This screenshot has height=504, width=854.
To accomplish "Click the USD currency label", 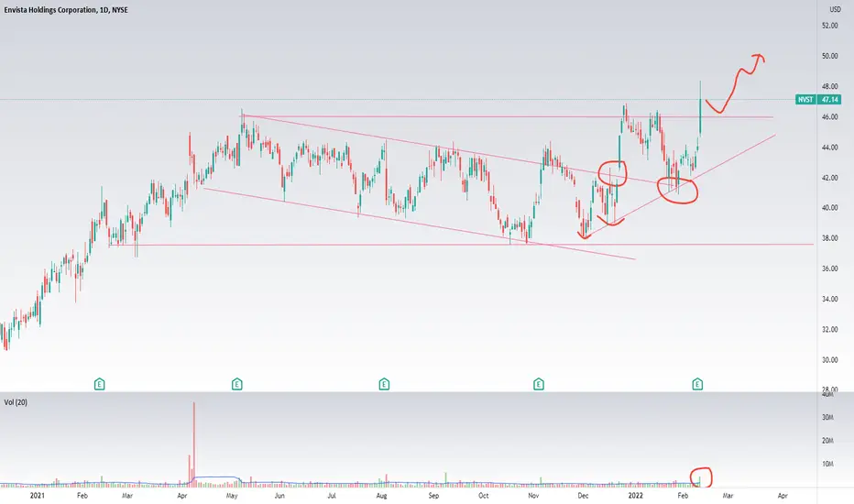I will pos(835,9).
